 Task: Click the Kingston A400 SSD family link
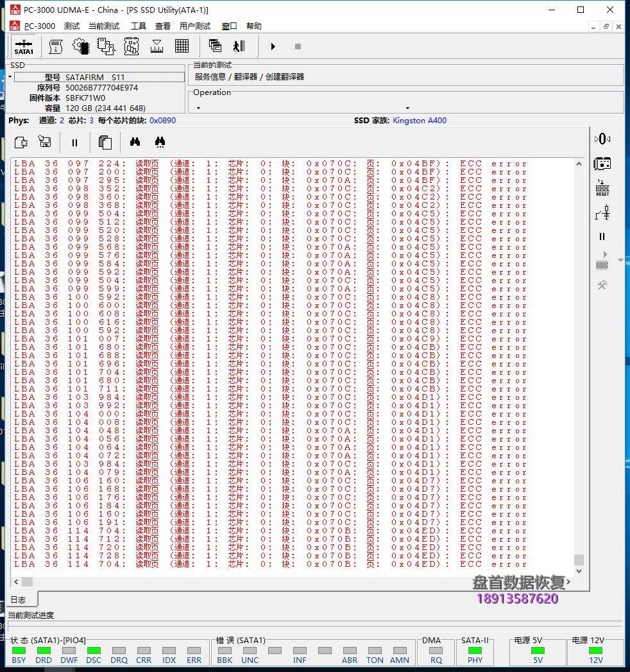tap(419, 121)
